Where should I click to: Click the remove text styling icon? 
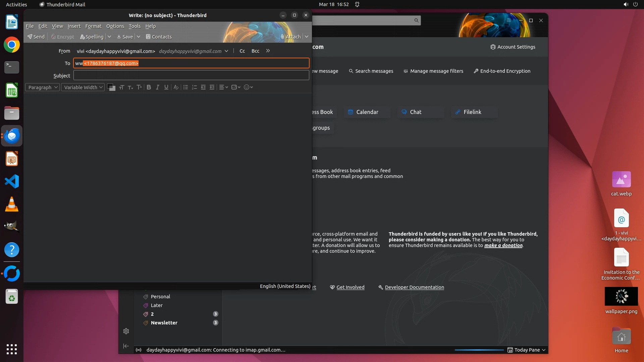tap(176, 87)
